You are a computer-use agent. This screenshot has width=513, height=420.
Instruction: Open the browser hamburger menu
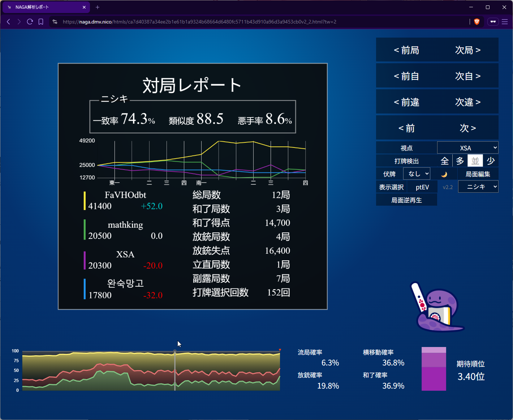pos(505,22)
